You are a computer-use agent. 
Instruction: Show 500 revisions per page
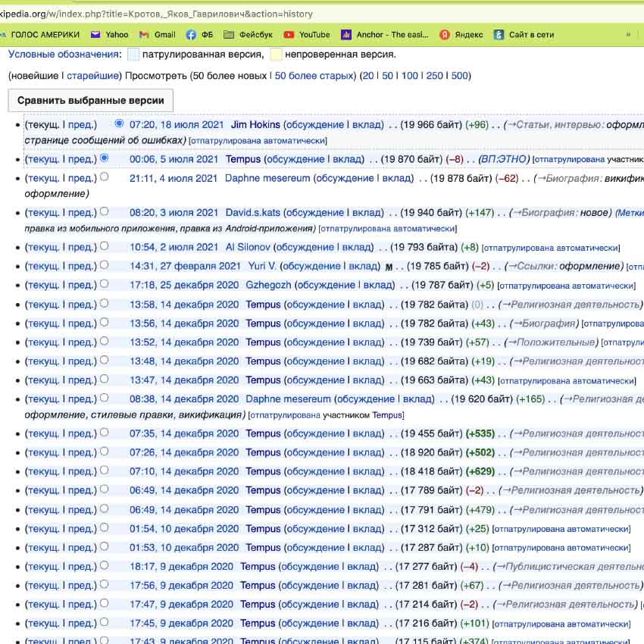tap(460, 76)
